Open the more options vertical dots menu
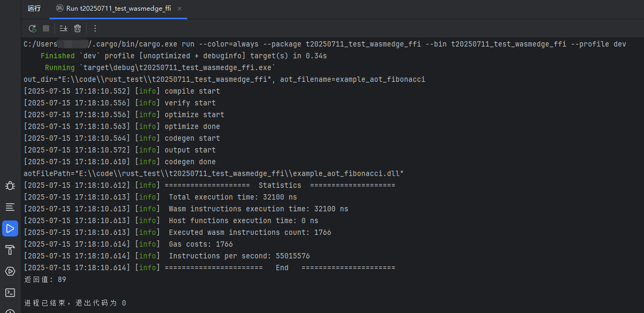Screen dimensions: 644x313 tap(95, 28)
